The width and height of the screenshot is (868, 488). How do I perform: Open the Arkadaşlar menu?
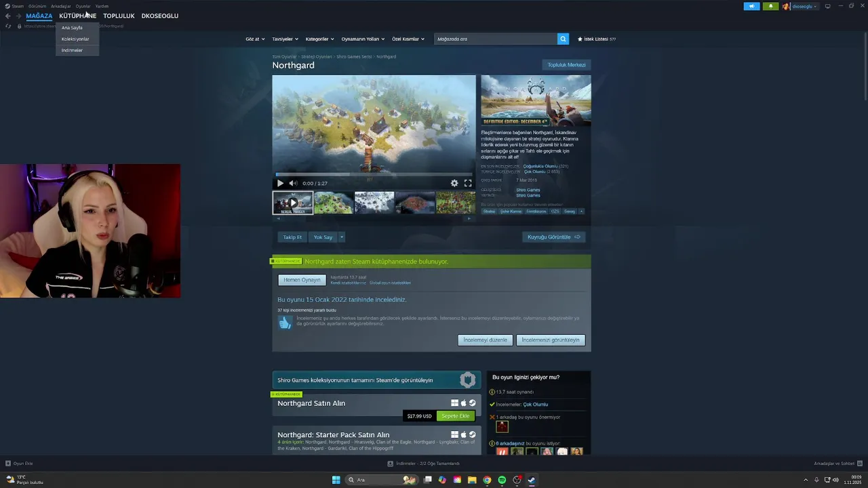[61, 6]
